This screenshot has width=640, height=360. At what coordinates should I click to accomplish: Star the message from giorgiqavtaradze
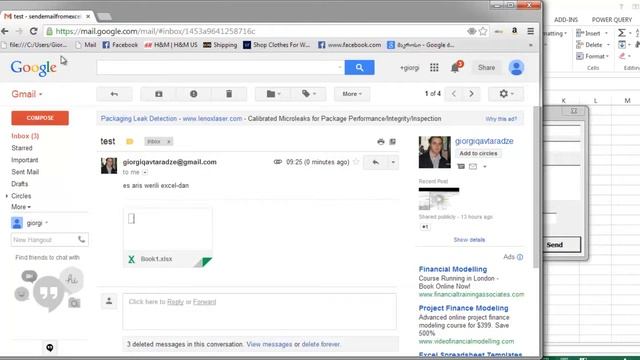point(356,162)
